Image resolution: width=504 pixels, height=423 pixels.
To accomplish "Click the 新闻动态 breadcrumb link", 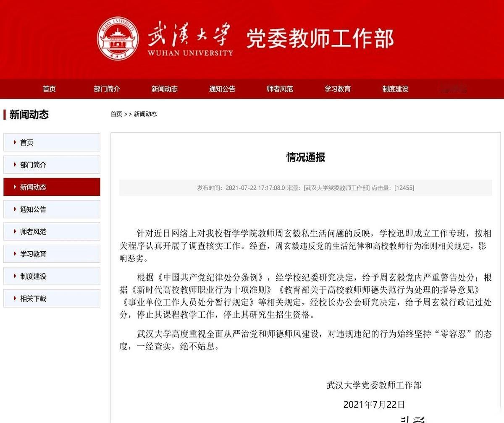I will [x=145, y=114].
